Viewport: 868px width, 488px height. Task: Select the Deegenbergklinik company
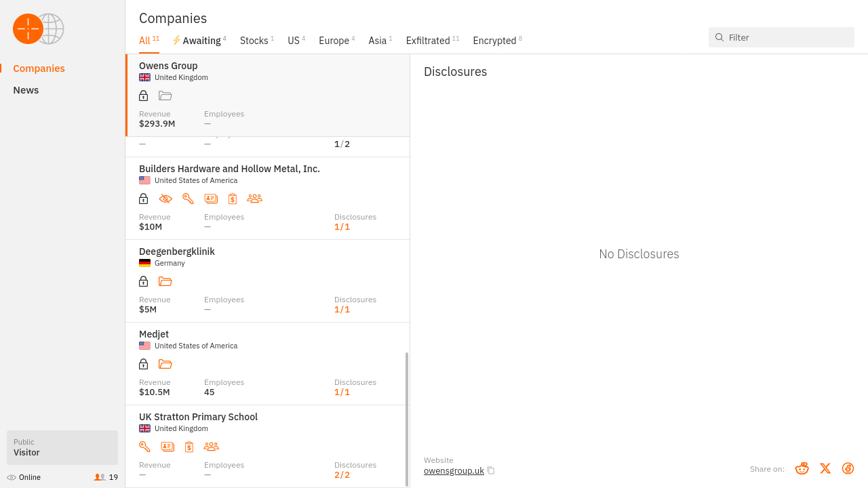(268, 281)
